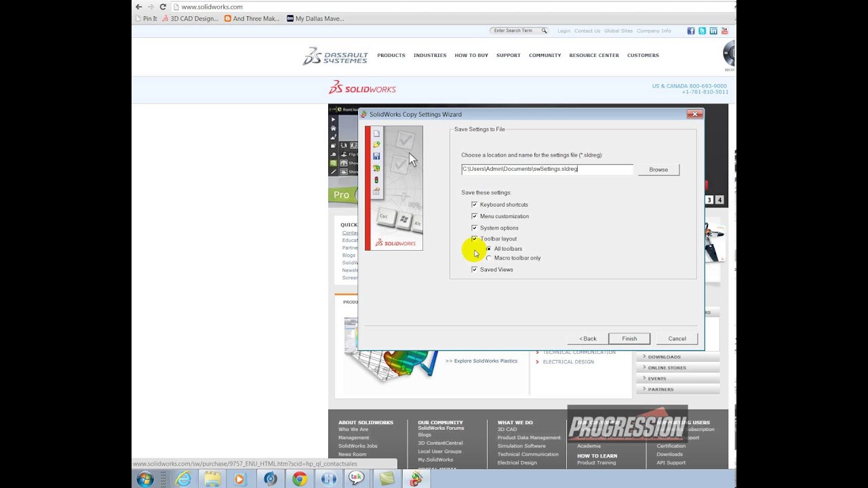
Task: Open Windows Explorer folder from taskbar
Action: click(x=212, y=479)
